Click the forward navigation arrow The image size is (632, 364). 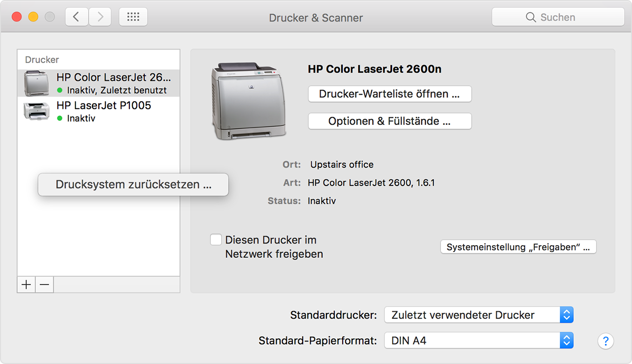pyautogui.click(x=100, y=17)
